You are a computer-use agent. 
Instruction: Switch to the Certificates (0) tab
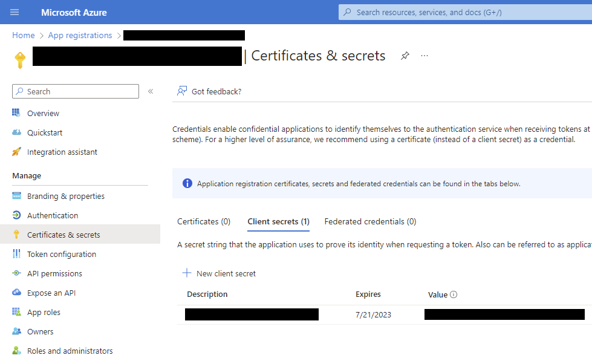(204, 221)
